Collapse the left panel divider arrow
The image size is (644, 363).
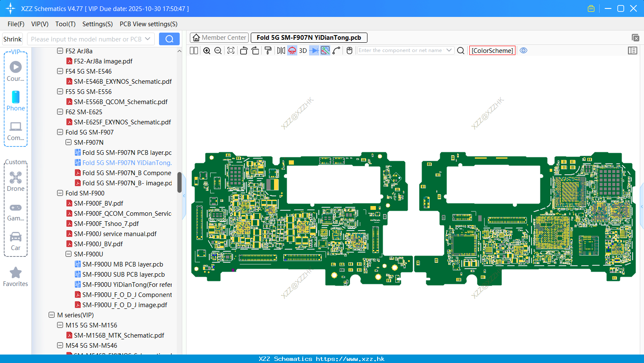[184, 196]
